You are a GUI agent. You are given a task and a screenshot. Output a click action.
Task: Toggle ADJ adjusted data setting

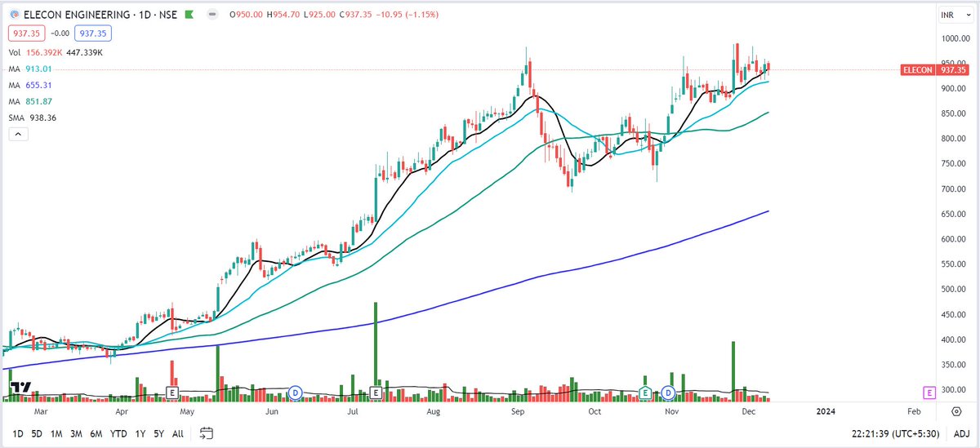(x=962, y=433)
